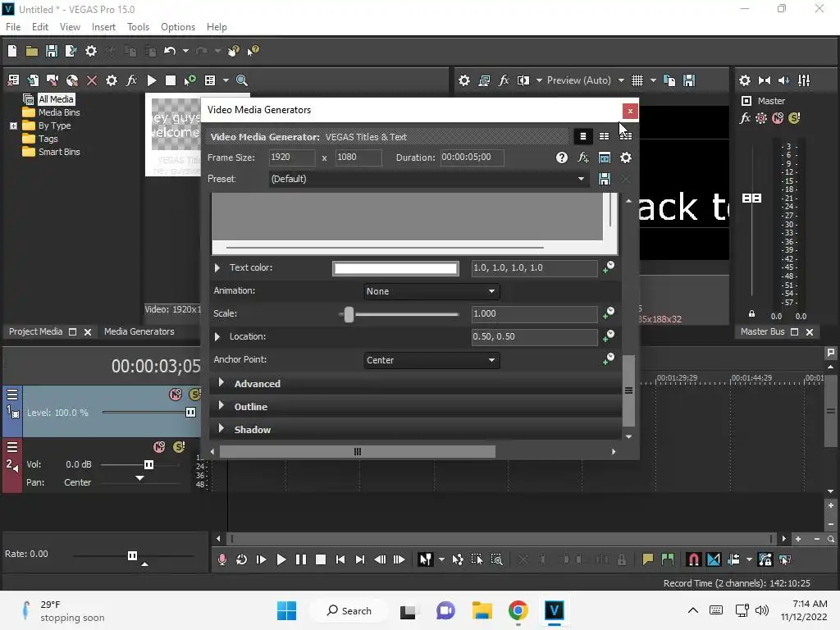Go to start of project
Viewport: 840px width, 630px height.
340,559
